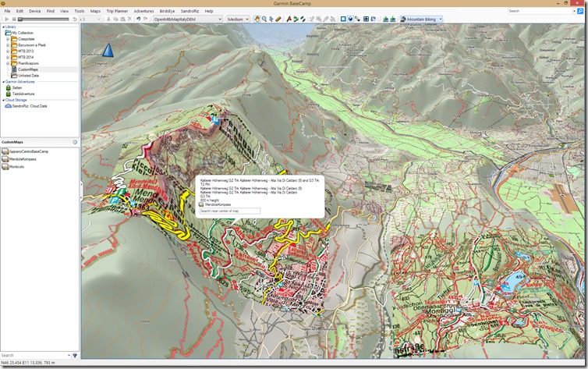Switch to 3D map view icon
Screen dimensions: 588x369
(x=350, y=19)
